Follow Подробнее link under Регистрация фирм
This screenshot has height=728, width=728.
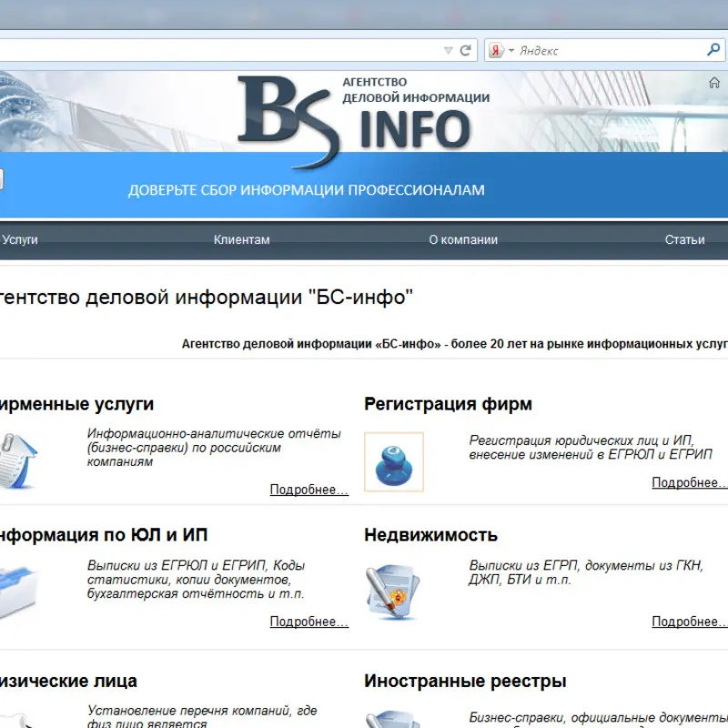[690, 482]
